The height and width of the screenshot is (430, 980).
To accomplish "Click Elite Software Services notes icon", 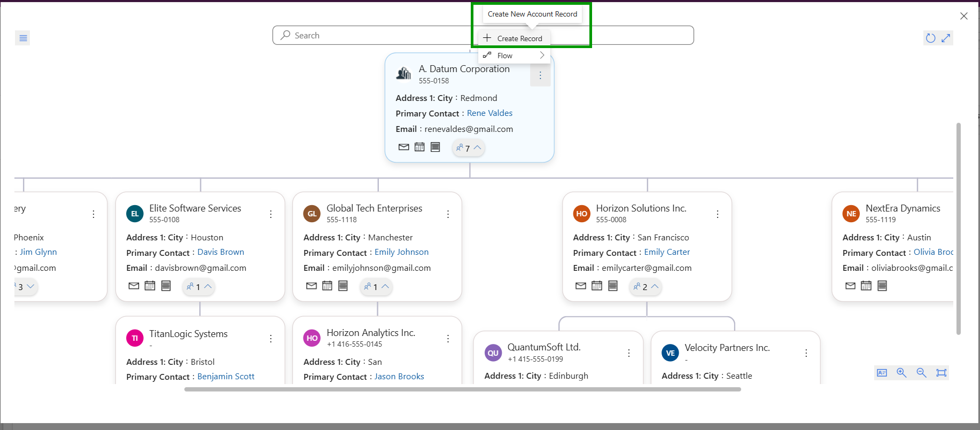I will click(x=166, y=286).
